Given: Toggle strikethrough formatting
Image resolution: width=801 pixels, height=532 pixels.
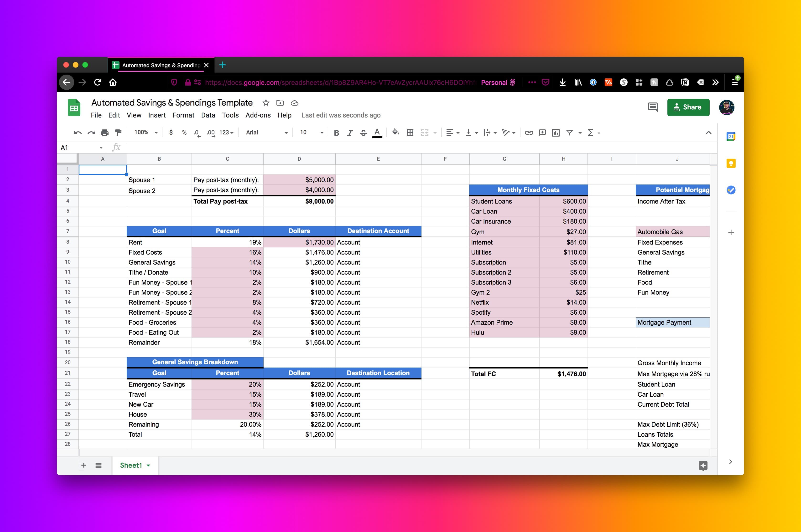Looking at the screenshot, I should pos(363,133).
